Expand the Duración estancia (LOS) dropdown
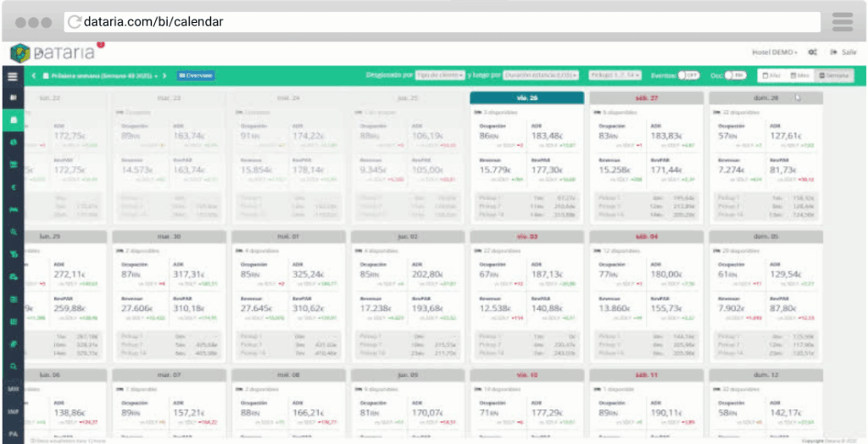The image size is (868, 444). [542, 75]
